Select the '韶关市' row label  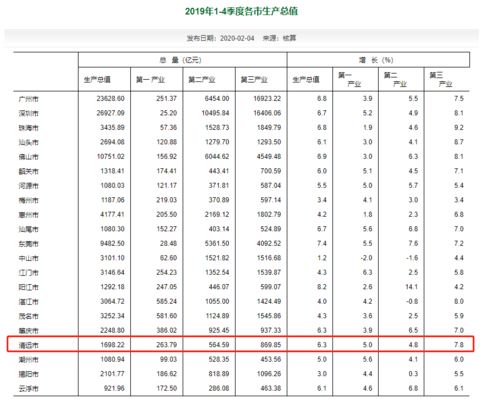tap(29, 171)
